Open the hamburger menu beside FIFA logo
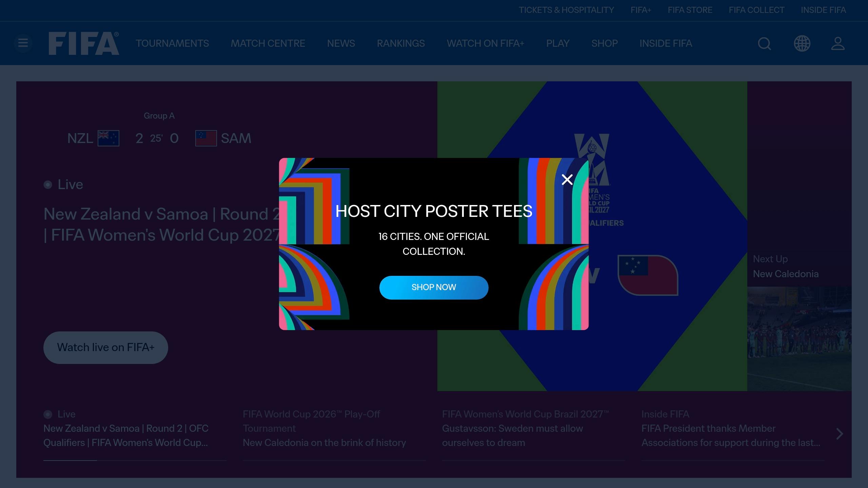The width and height of the screenshot is (868, 488). tap(23, 43)
